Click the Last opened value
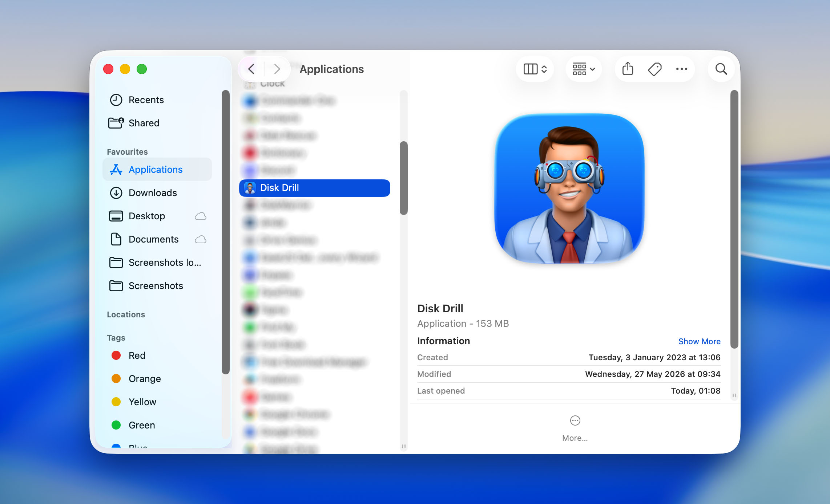This screenshot has height=504, width=830. (696, 391)
